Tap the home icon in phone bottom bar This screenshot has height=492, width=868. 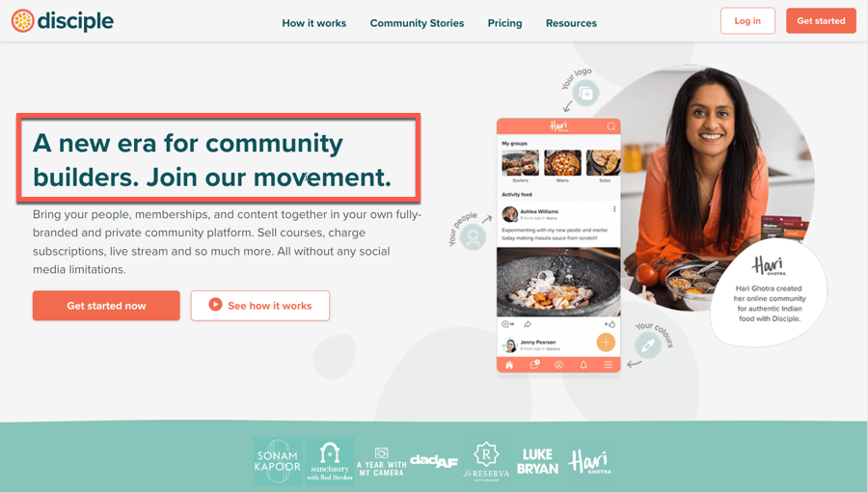[x=509, y=365]
